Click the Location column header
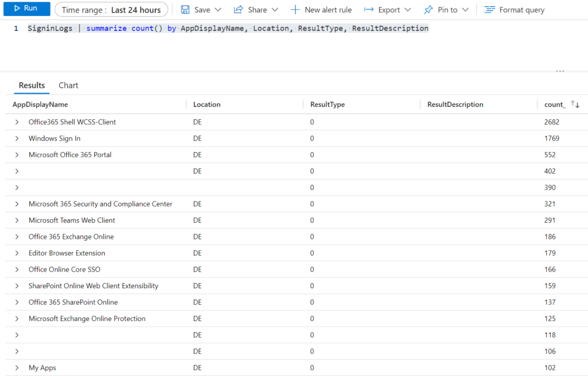Image resolution: width=588 pixels, height=376 pixels. [x=206, y=104]
